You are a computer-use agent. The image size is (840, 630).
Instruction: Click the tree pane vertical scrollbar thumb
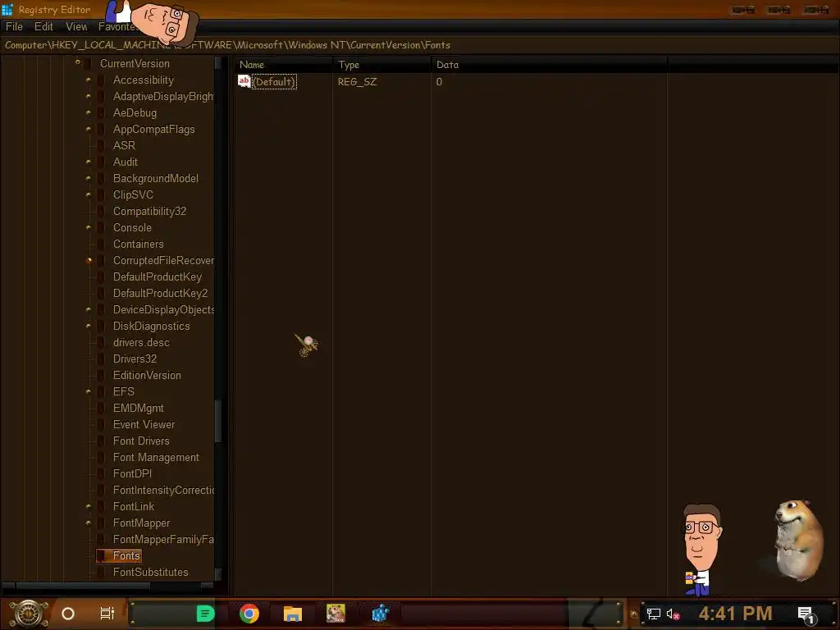[218, 421]
